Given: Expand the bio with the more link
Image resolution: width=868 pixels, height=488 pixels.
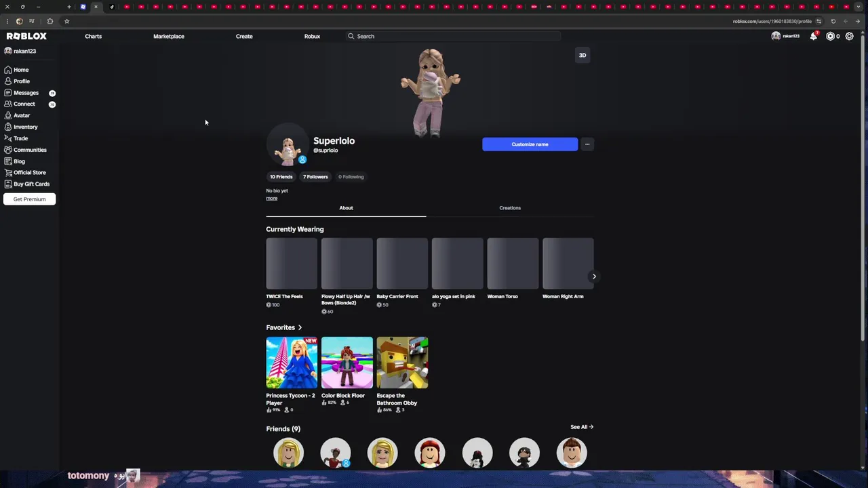Looking at the screenshot, I should (271, 198).
